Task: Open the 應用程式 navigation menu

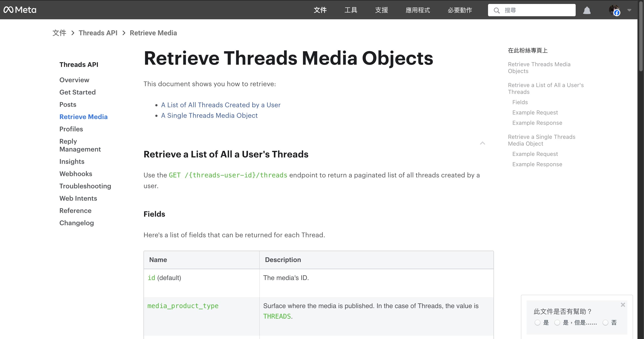Action: click(x=418, y=10)
